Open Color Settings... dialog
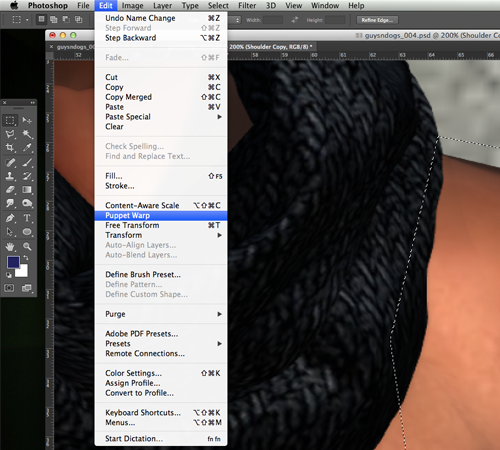500x450 pixels. pyautogui.click(x=161, y=373)
